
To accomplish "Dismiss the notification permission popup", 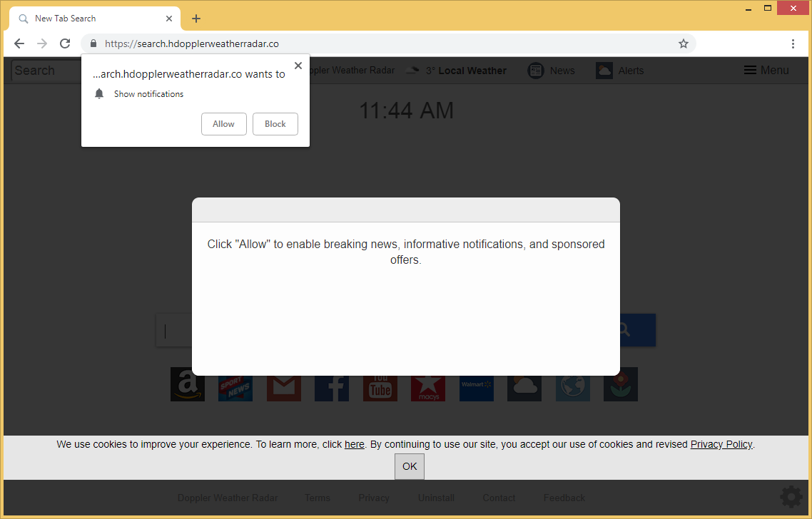I will click(298, 66).
